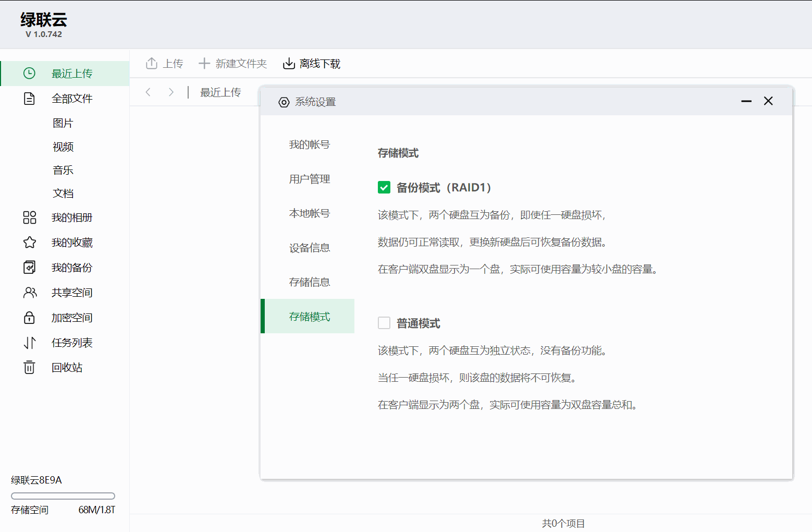
Task: Click the 68M/1.8T storage value
Action: [97, 510]
